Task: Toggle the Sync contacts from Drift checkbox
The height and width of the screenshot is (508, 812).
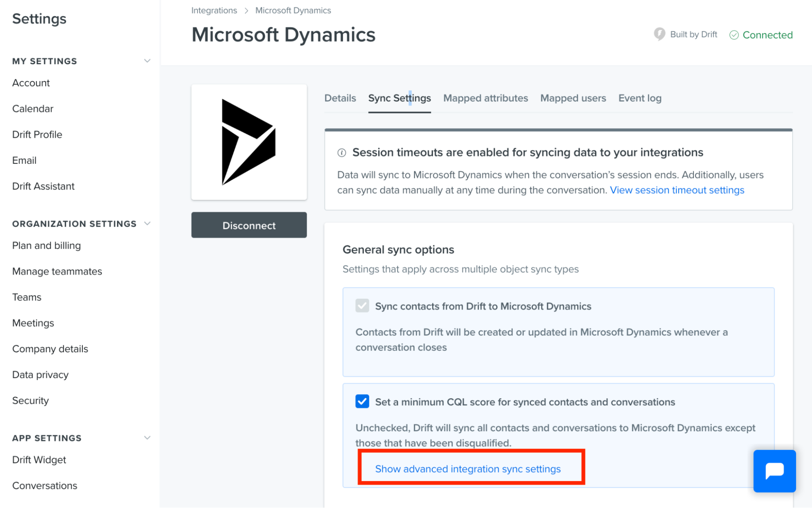Action: coord(362,306)
